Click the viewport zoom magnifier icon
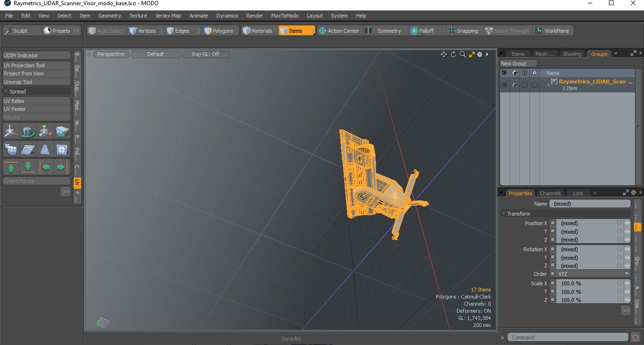The width and height of the screenshot is (644, 345). (463, 54)
